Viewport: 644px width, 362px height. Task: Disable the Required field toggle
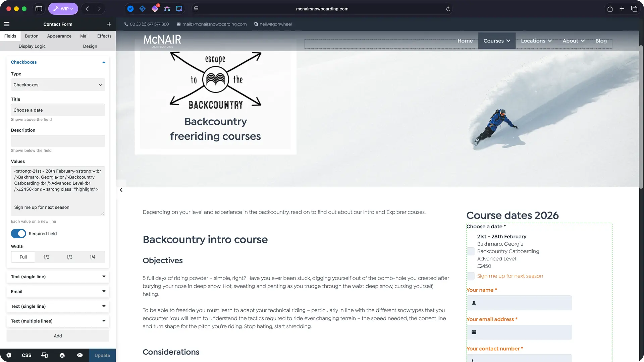click(x=18, y=234)
